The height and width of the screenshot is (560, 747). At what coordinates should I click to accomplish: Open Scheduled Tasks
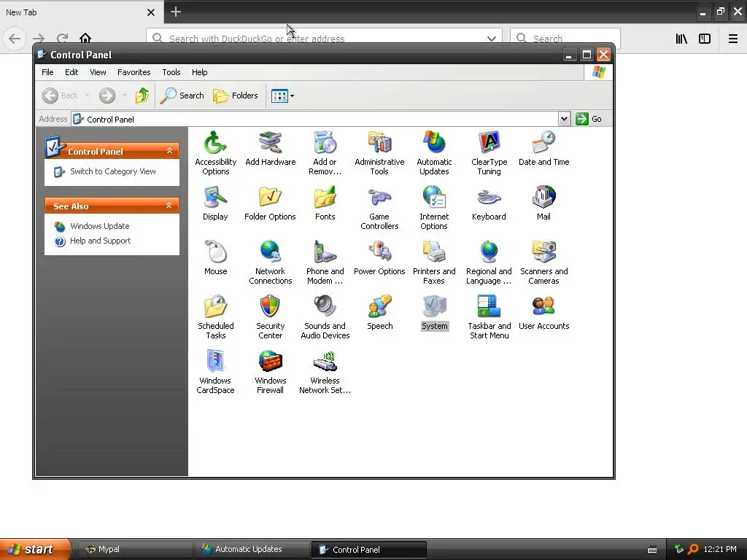215,317
